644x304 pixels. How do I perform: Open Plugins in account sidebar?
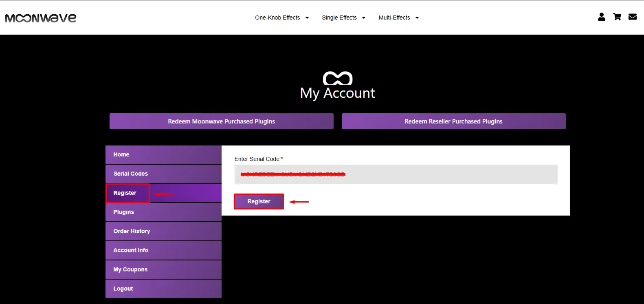(x=163, y=212)
